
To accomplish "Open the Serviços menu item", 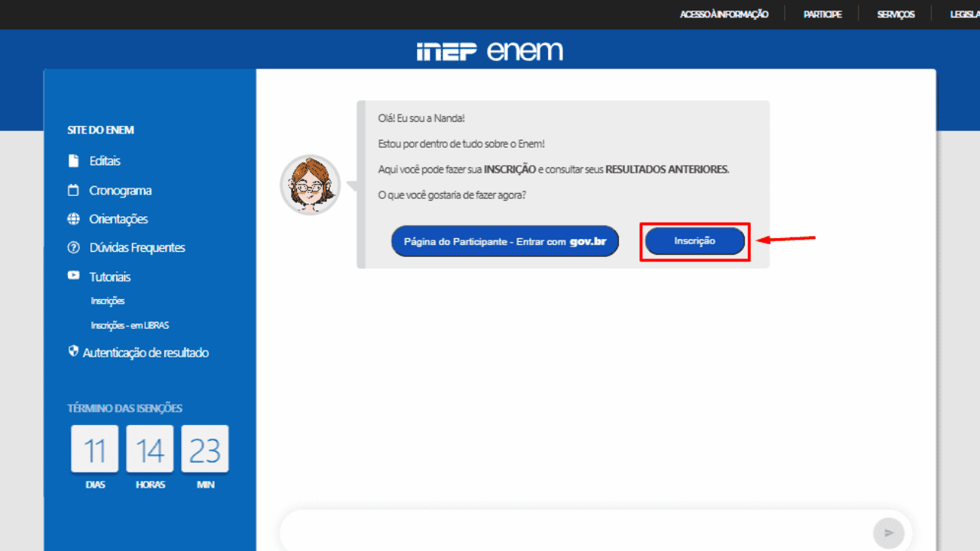I will (896, 14).
